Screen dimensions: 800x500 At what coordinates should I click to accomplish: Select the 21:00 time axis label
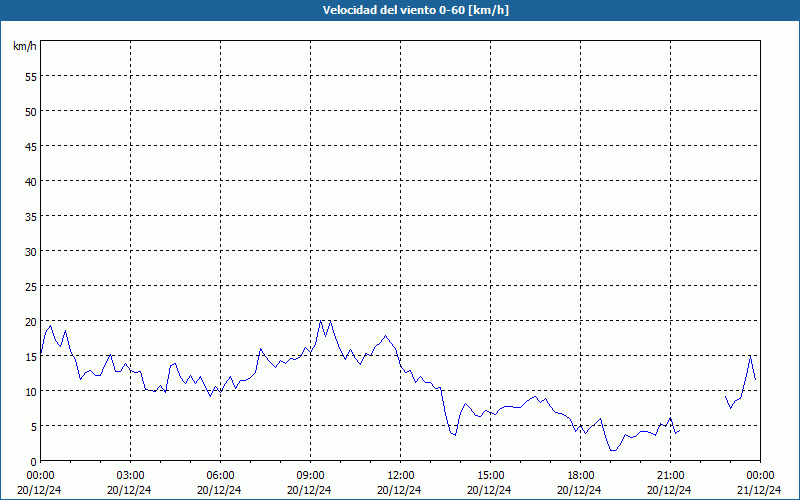pyautogui.click(x=670, y=475)
